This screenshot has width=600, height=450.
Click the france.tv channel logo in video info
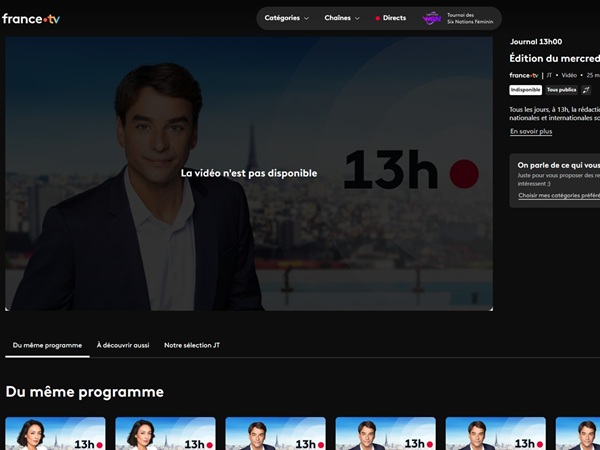523,75
